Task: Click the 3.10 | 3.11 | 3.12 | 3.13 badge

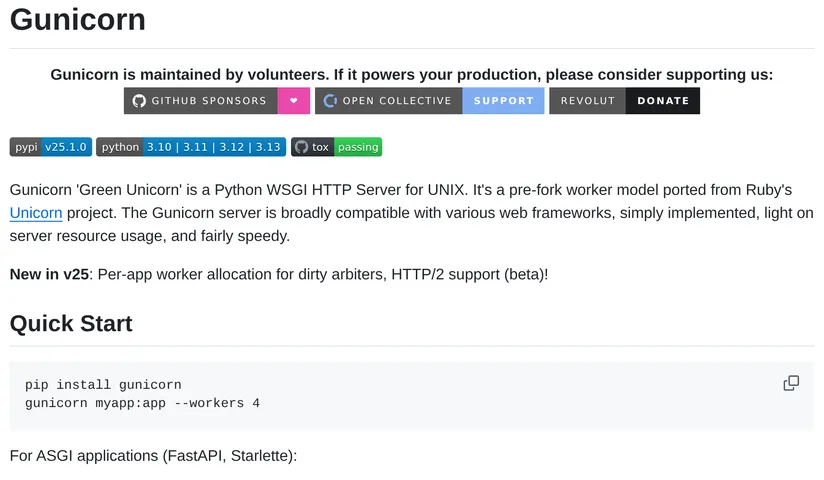Action: 214,147
